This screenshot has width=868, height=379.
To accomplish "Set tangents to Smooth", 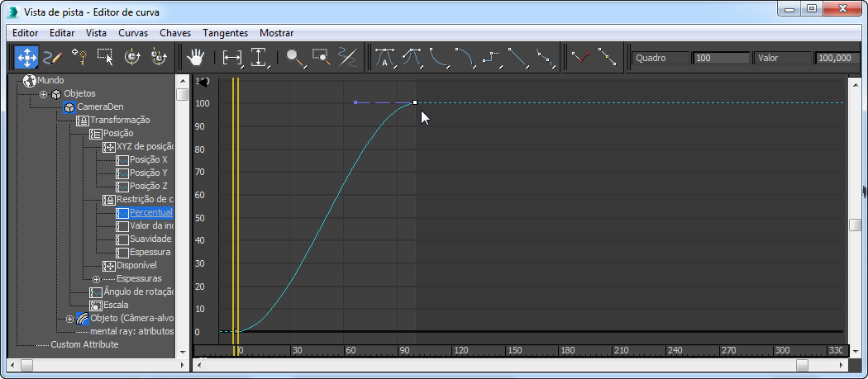I will pyautogui.click(x=545, y=57).
